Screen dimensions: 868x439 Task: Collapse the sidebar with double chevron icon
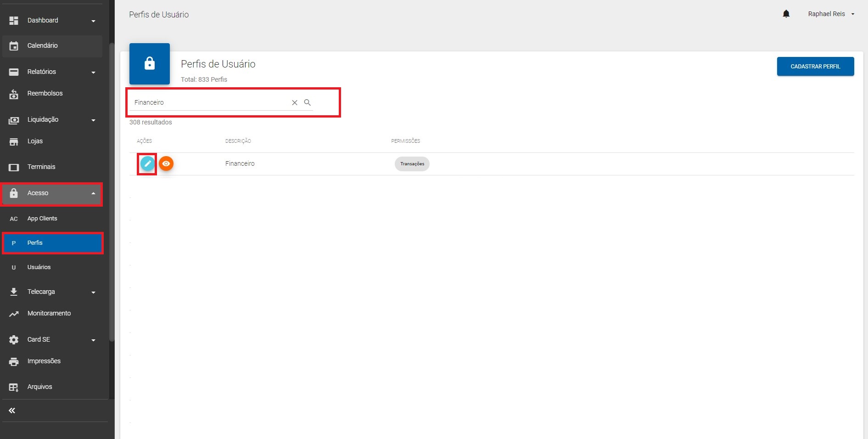tap(12, 411)
